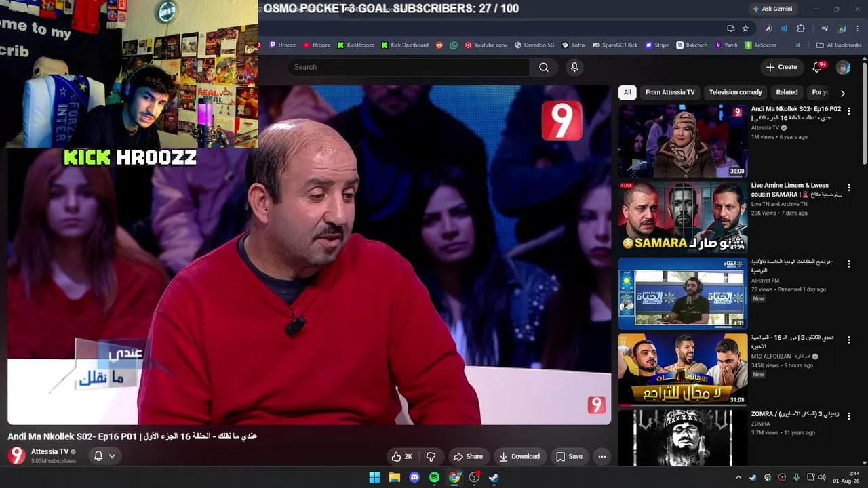Viewport: 868px width, 488px height.
Task: Open the AlHayet FM video thumbnail
Action: click(x=682, y=293)
